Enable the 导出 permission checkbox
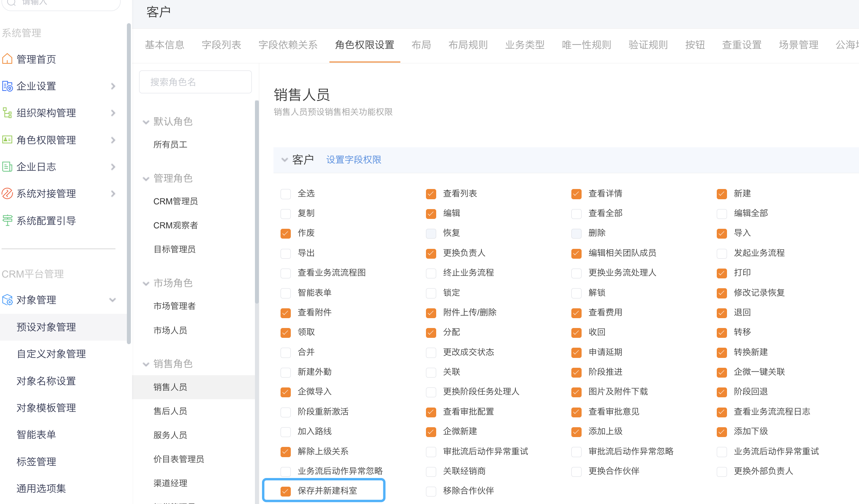859x504 pixels. pyautogui.click(x=286, y=253)
